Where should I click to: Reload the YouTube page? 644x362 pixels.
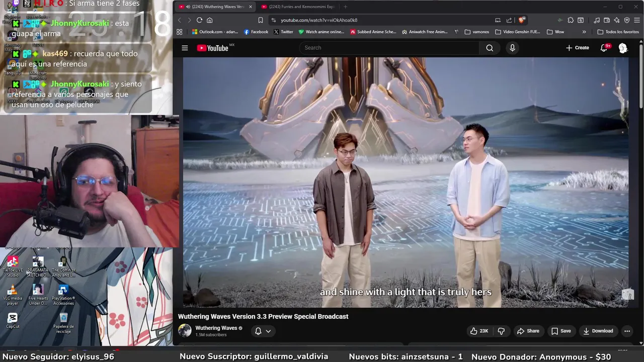(x=199, y=20)
